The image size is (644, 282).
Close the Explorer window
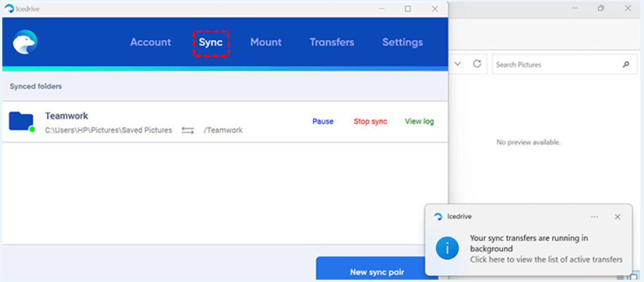(x=628, y=8)
